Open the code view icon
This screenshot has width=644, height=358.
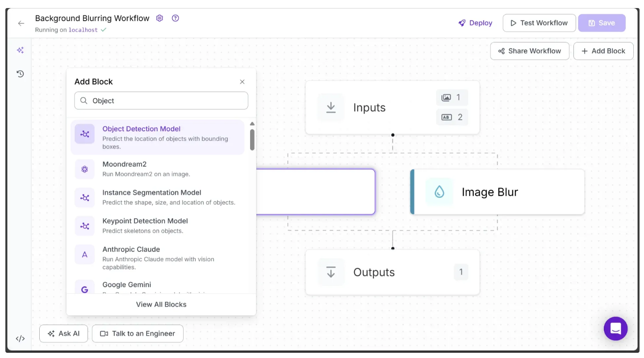[20, 338]
